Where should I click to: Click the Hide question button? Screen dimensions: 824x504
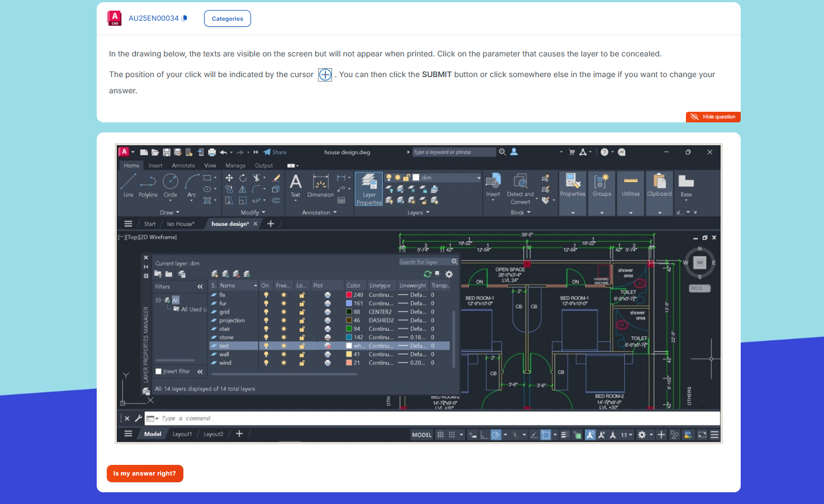(713, 117)
